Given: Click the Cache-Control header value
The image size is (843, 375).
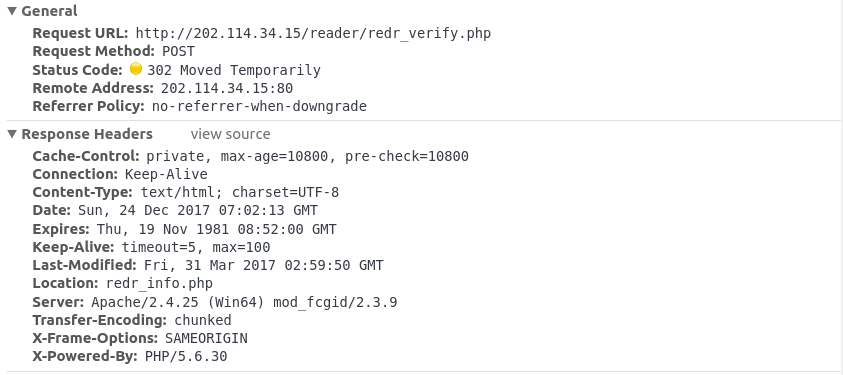Looking at the screenshot, I should [308, 156].
